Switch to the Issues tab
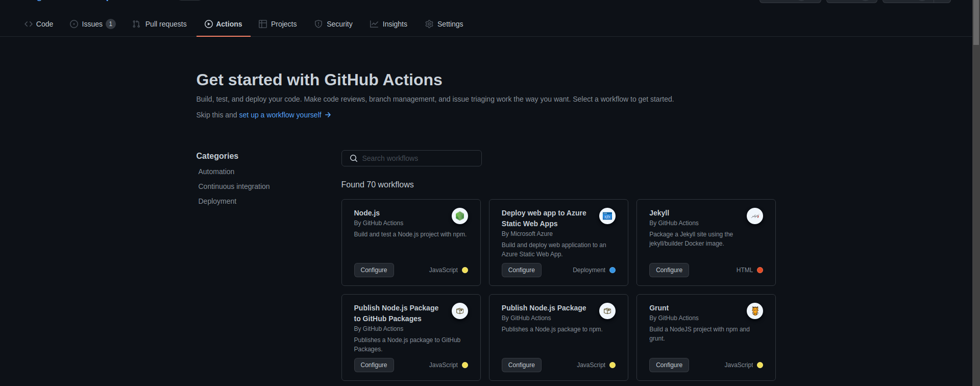 pyautogui.click(x=92, y=24)
